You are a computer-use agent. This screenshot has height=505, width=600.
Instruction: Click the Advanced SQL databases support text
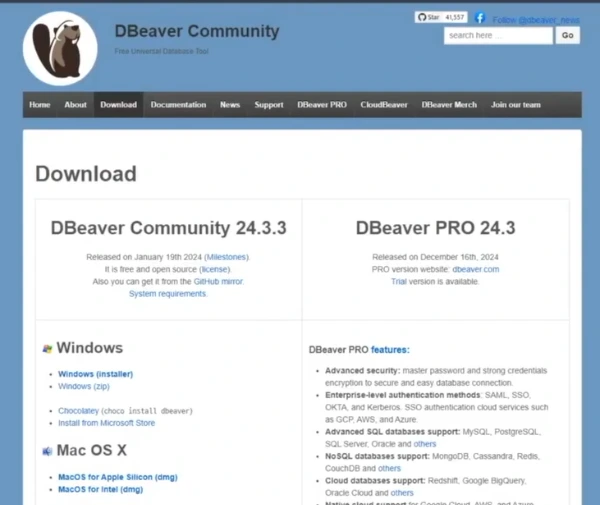click(x=393, y=432)
